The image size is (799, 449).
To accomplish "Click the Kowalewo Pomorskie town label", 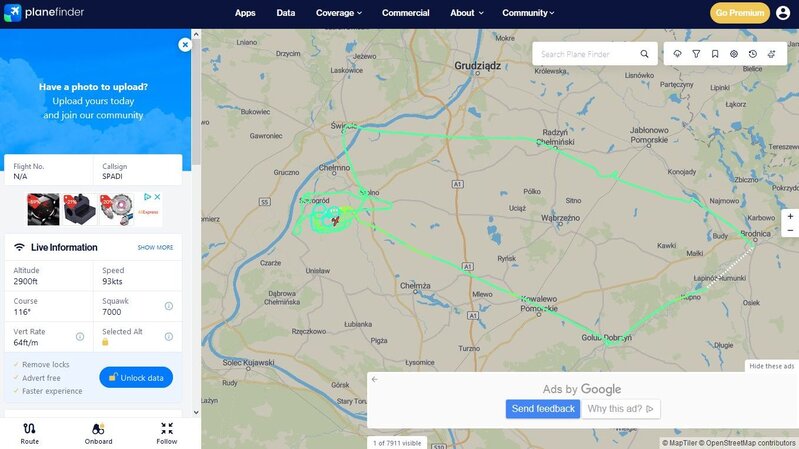I will (x=539, y=303).
